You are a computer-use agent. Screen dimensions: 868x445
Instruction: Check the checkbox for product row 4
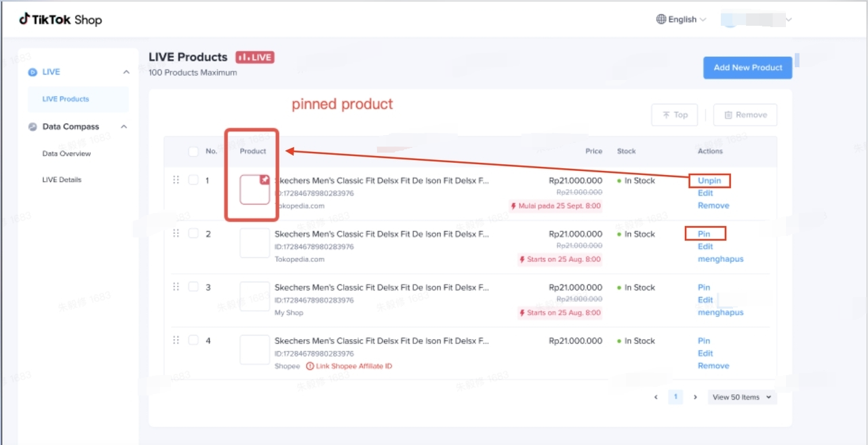tap(193, 340)
